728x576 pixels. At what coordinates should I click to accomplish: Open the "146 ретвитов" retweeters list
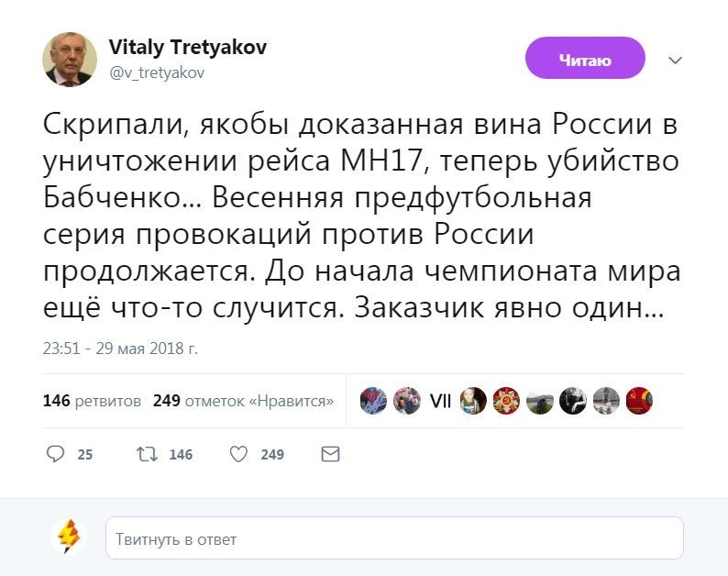(x=92, y=401)
